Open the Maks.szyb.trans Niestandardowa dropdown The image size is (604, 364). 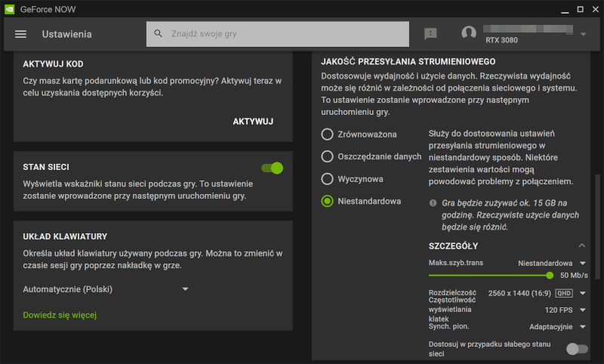coord(552,264)
